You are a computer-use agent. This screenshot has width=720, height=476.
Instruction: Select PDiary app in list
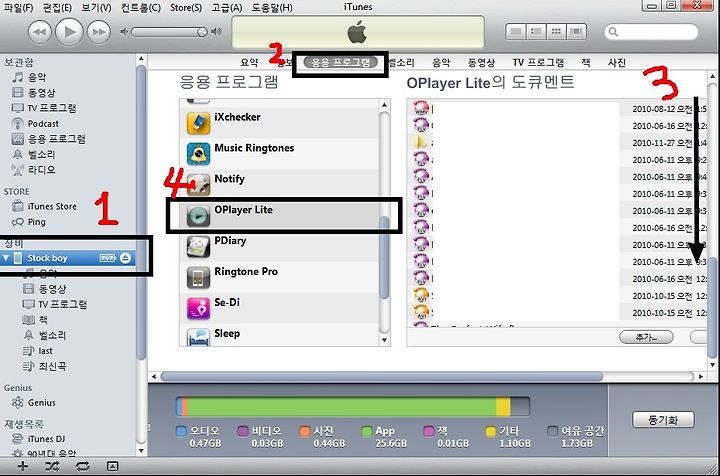tap(279, 245)
